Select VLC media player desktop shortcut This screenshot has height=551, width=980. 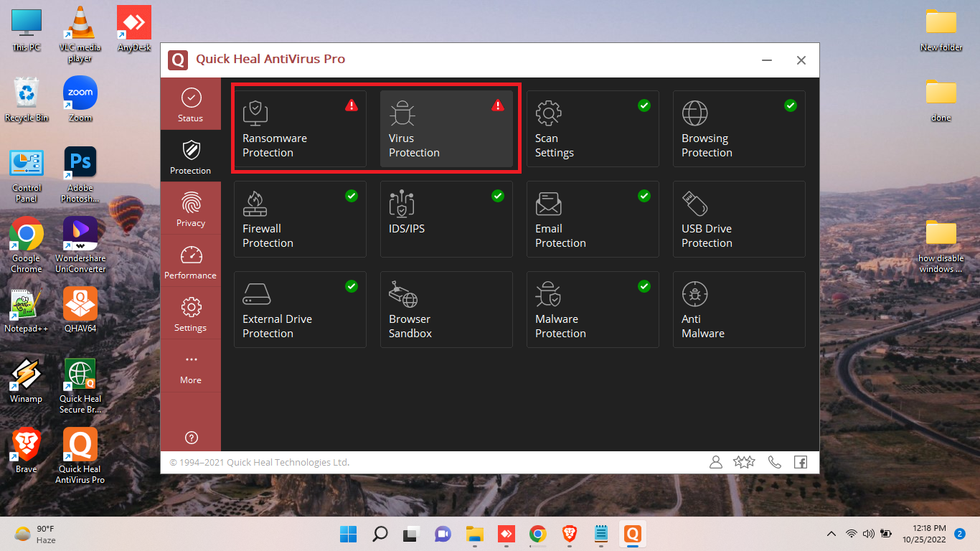pyautogui.click(x=80, y=34)
